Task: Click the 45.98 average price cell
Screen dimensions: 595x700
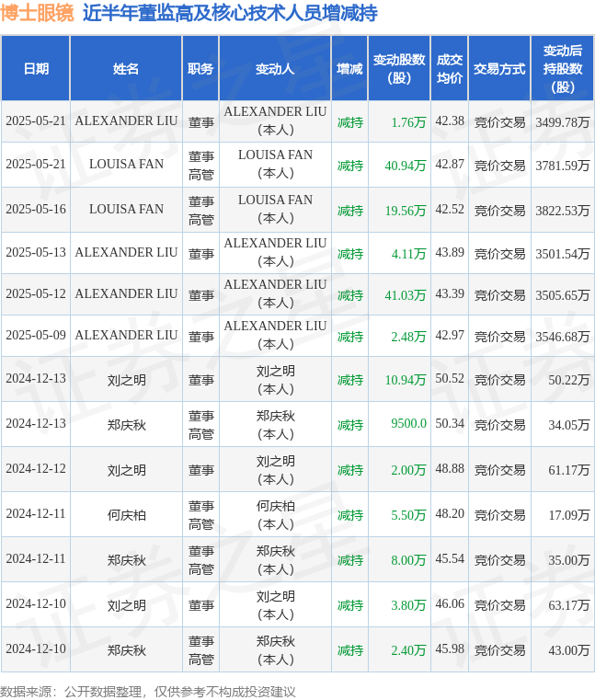Action: 450,649
